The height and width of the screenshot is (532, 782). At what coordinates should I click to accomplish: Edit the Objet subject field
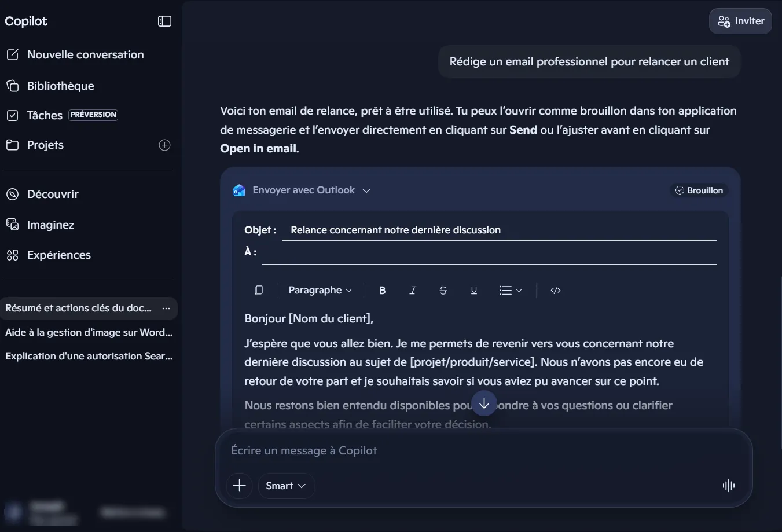click(499, 230)
